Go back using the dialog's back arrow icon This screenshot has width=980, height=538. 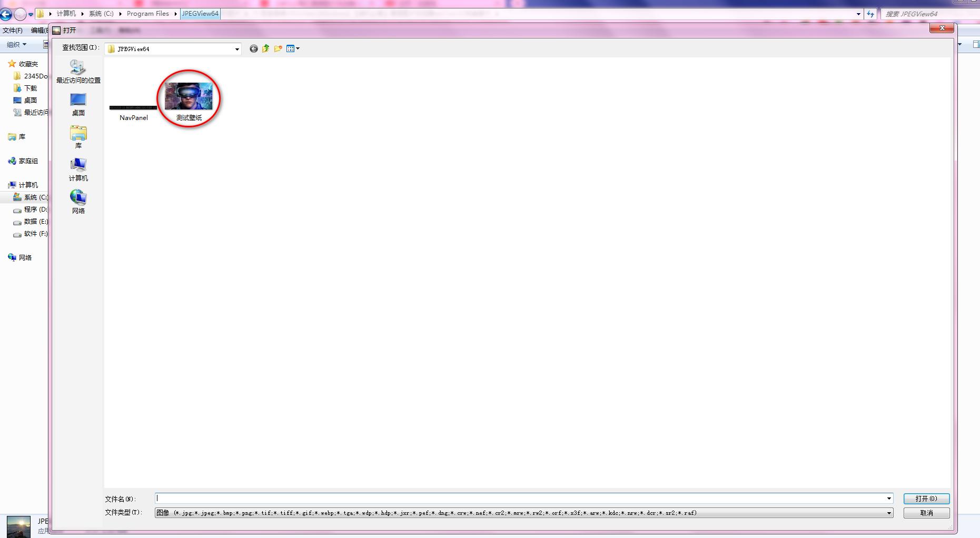click(253, 48)
